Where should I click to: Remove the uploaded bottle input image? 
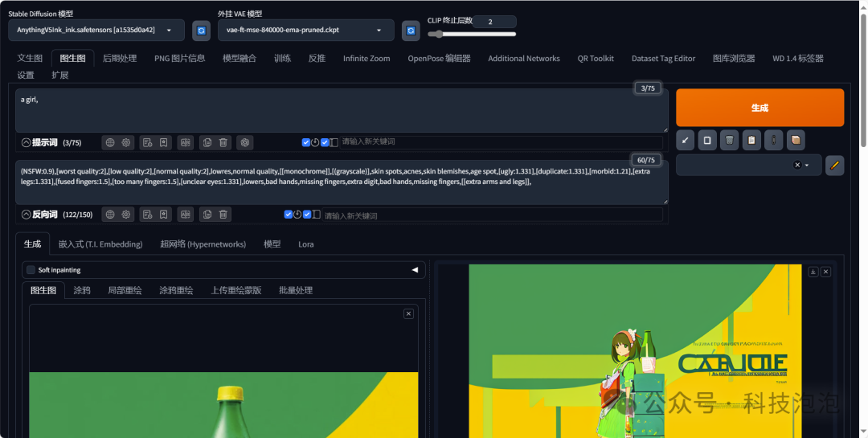click(x=408, y=314)
